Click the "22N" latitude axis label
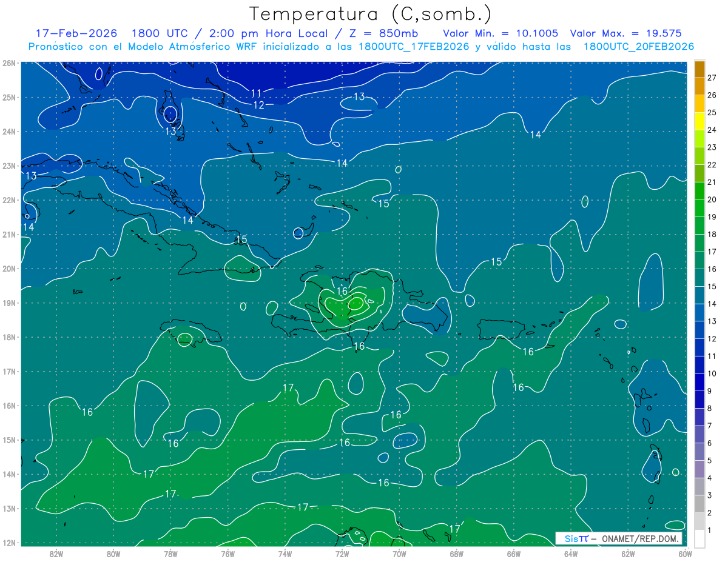728x562 pixels. pos(8,200)
